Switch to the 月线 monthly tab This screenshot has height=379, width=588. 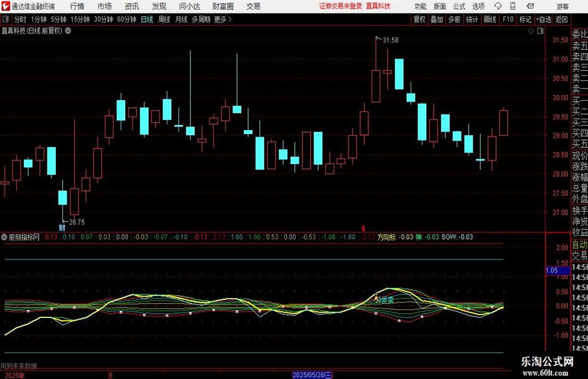point(181,19)
